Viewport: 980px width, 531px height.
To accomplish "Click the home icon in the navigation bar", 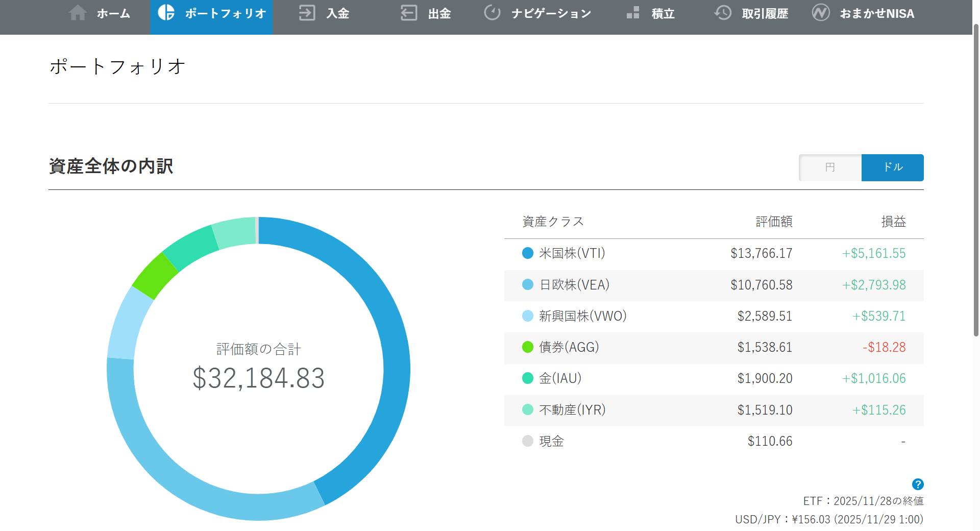I will coord(79,13).
